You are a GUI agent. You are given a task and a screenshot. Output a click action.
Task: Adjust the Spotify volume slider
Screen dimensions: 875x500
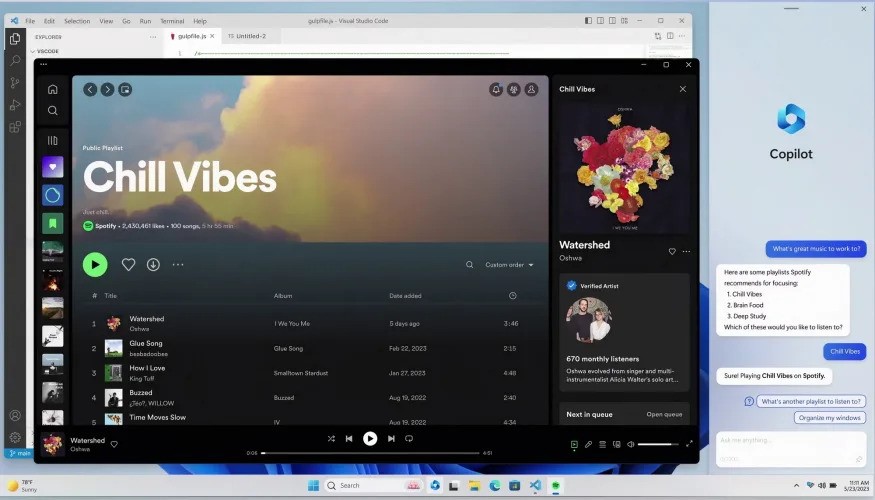tap(657, 443)
